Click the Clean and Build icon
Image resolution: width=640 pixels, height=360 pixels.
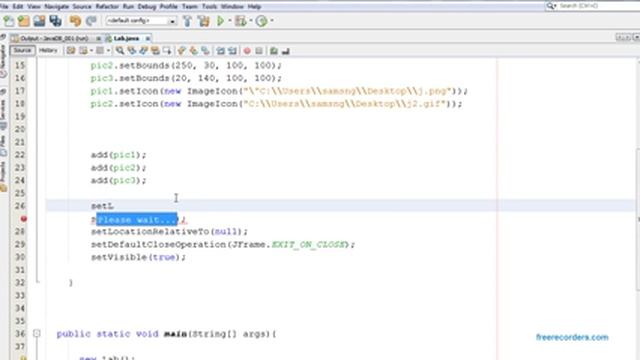click(x=203, y=21)
